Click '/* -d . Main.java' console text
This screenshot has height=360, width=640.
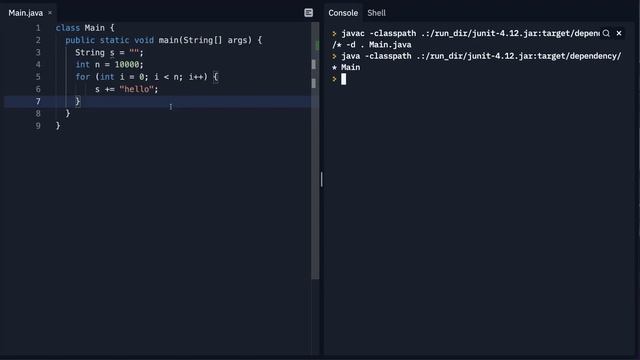(x=372, y=45)
